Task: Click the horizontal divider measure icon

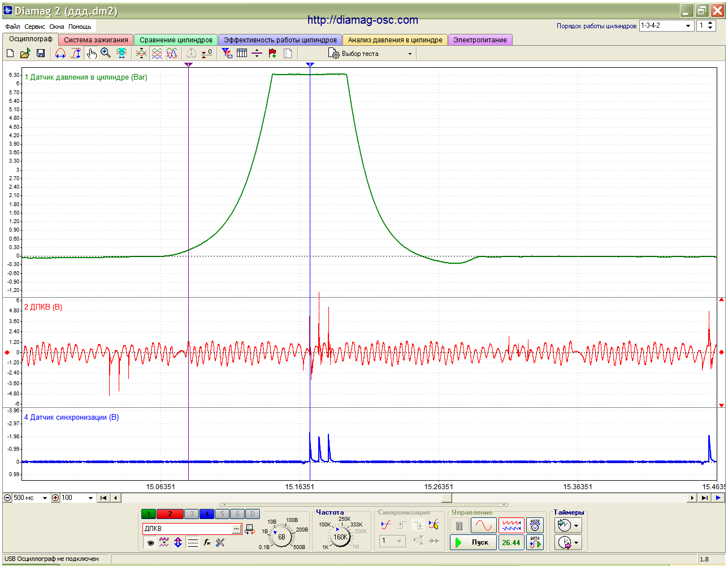Action: point(257,53)
